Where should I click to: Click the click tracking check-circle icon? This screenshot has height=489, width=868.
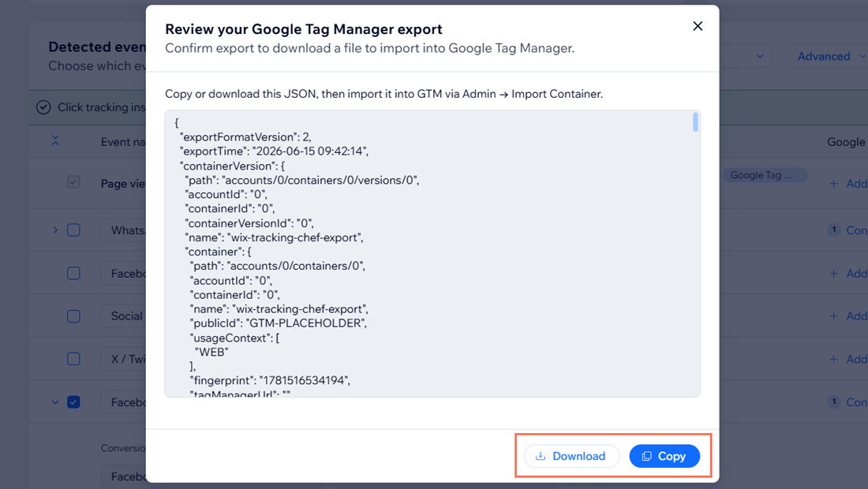(43, 107)
